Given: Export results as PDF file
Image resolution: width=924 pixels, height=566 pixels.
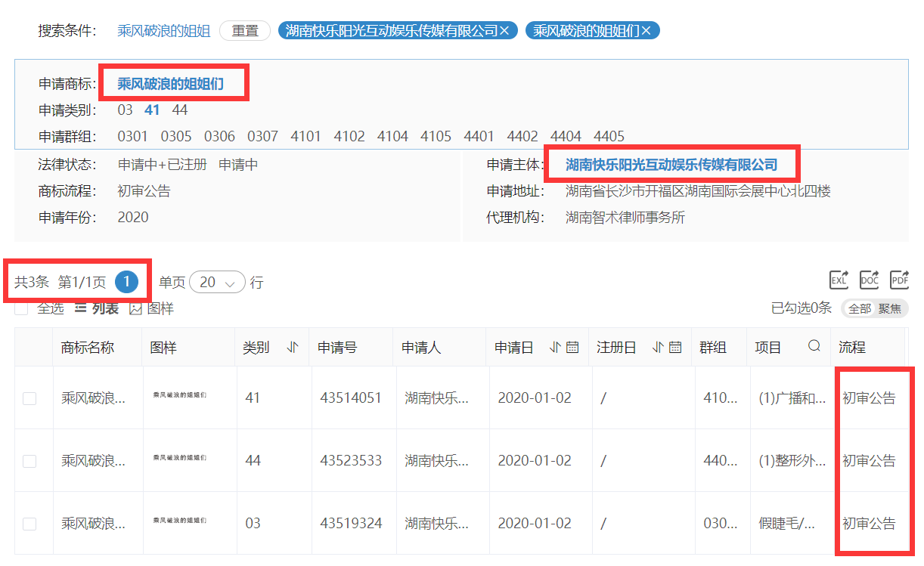Looking at the screenshot, I should (x=899, y=280).
